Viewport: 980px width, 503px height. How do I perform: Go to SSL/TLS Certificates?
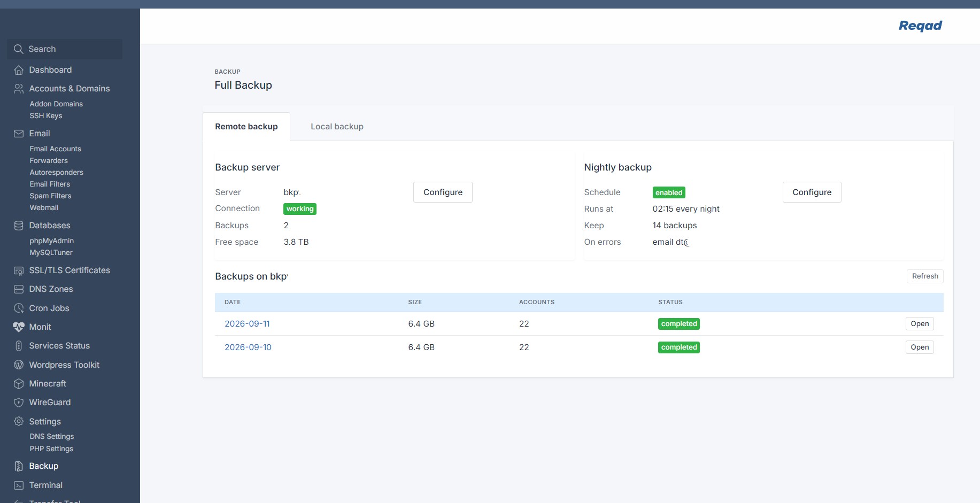(x=70, y=270)
